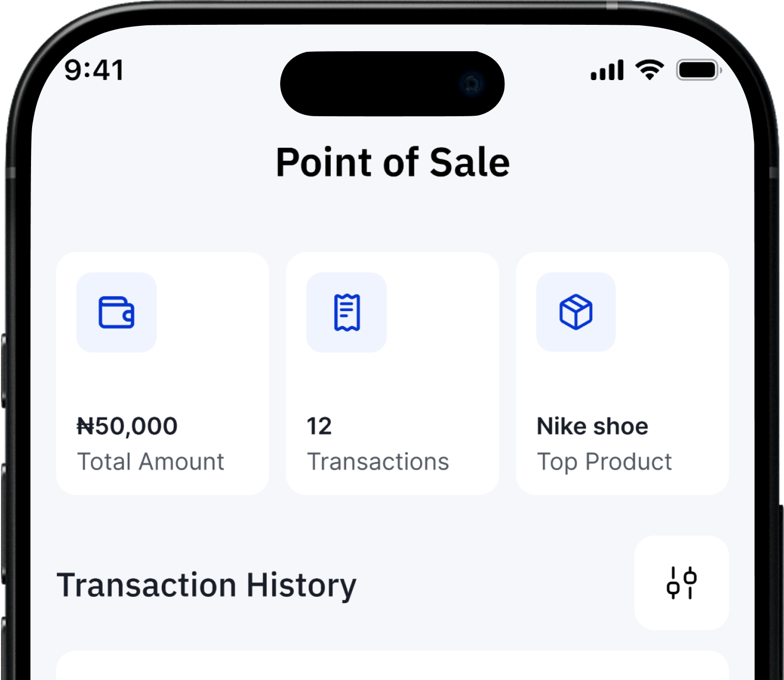This screenshot has width=784, height=680.
Task: Select the Total Amount label
Action: click(x=150, y=461)
